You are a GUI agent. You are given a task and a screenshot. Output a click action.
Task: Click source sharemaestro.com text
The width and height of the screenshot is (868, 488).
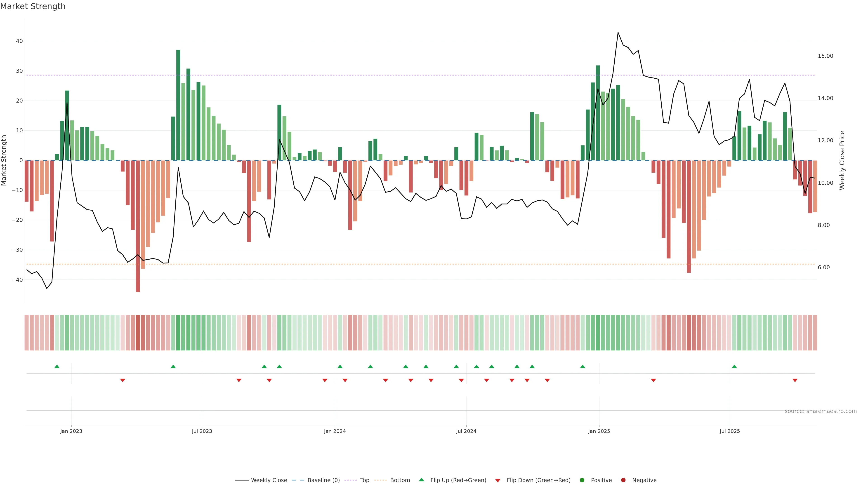[x=821, y=411]
